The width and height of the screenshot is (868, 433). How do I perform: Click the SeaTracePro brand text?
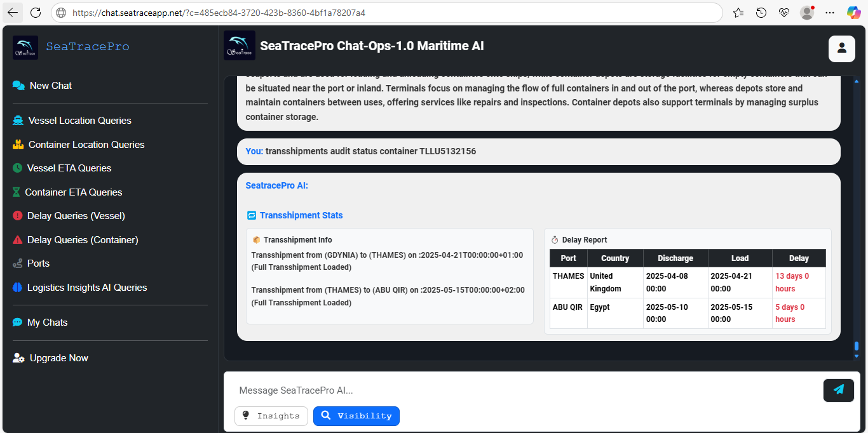point(88,47)
